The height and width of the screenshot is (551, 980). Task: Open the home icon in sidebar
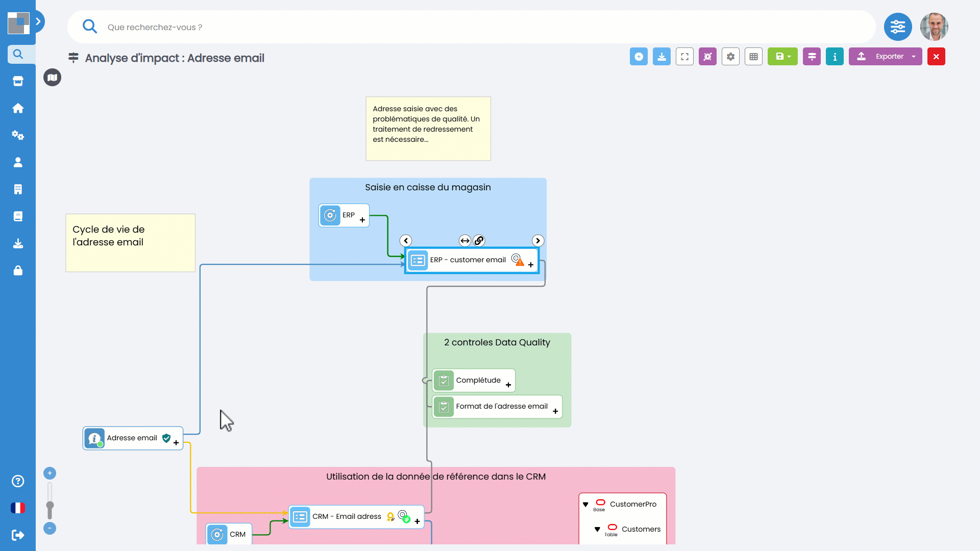point(18,108)
